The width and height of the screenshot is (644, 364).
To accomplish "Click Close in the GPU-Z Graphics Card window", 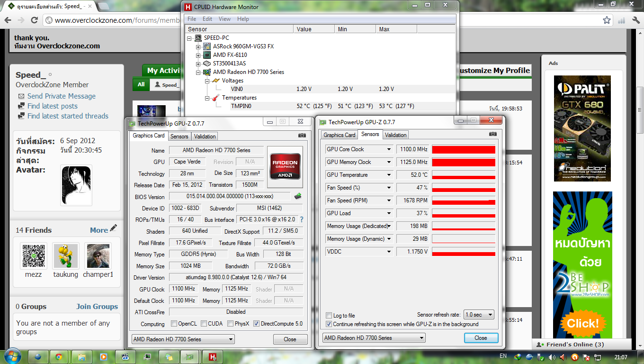I will click(290, 339).
